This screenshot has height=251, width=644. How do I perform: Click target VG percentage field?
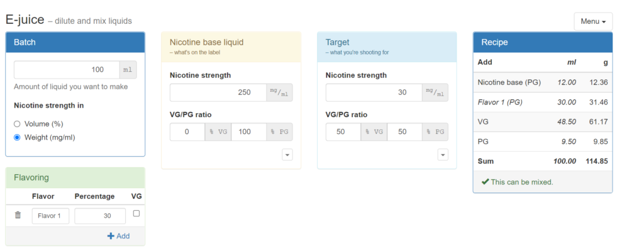click(343, 132)
